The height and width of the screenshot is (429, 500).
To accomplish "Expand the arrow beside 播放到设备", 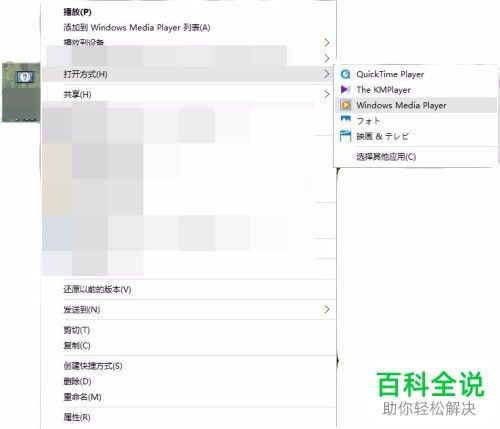I will [327, 43].
